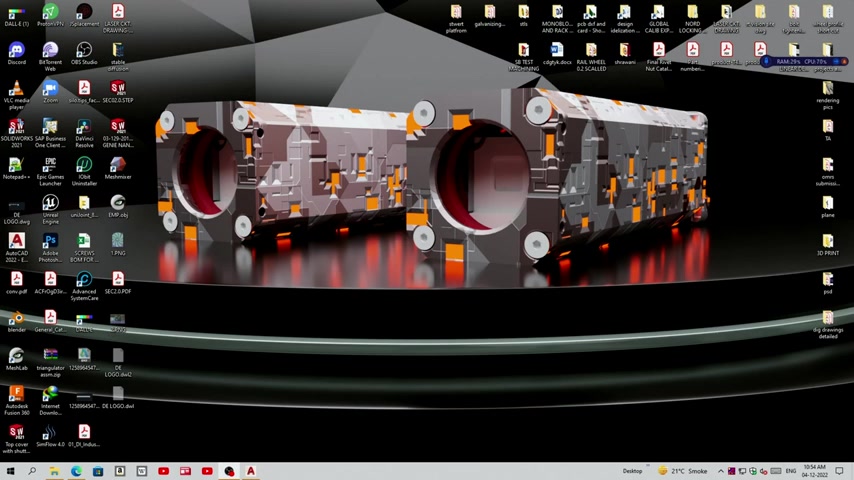Select the Epic Games Launcher icon
The width and height of the screenshot is (854, 480).
pos(50,166)
